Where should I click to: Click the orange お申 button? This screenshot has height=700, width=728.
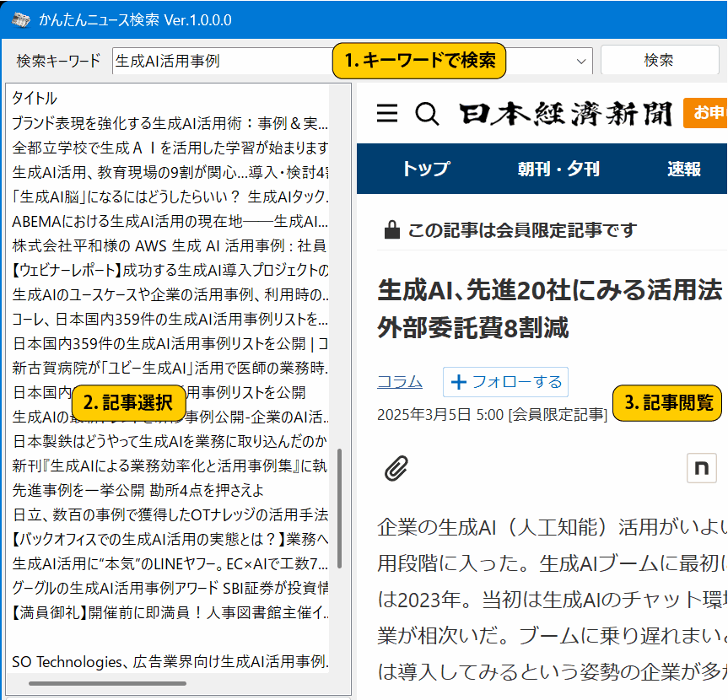[705, 113]
